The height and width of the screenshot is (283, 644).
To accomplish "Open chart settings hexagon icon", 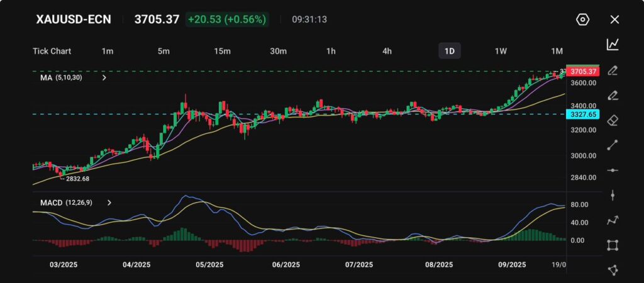I will coord(582,19).
